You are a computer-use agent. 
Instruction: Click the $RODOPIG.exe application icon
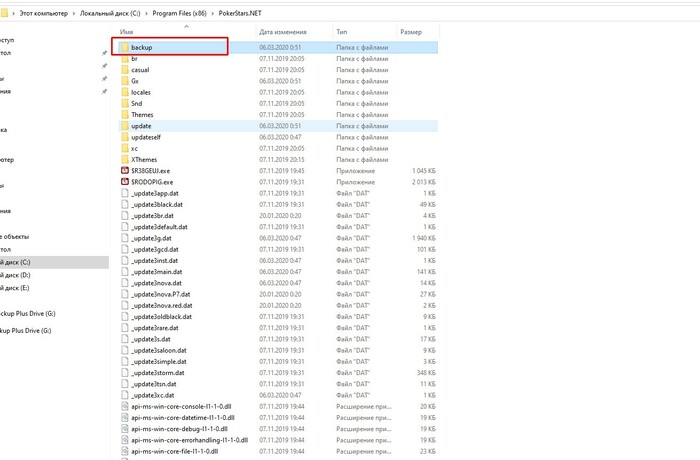[x=125, y=182]
